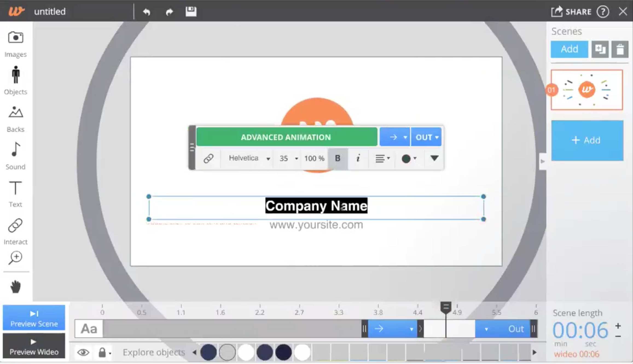Click the ADVANCED ANIMATION button
633x364 pixels.
pos(286,137)
